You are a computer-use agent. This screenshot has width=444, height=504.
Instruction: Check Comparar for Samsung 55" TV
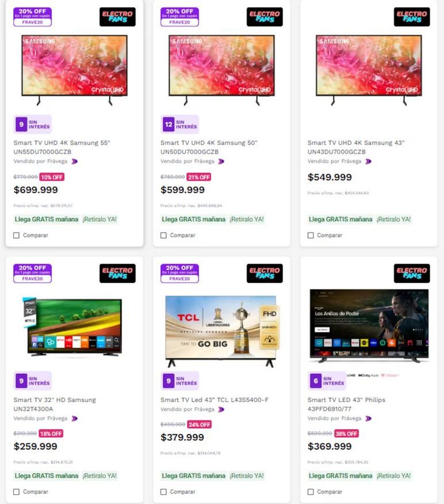(16, 235)
